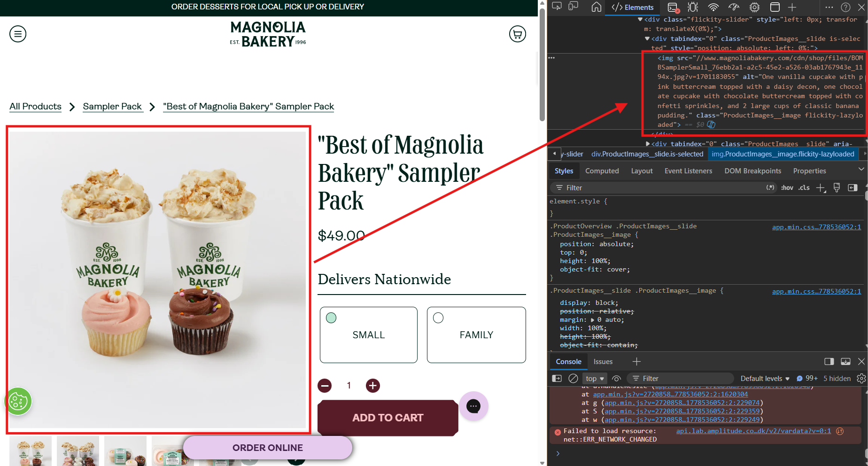Clear the console with ban icon
868x466 pixels.
[573, 378]
